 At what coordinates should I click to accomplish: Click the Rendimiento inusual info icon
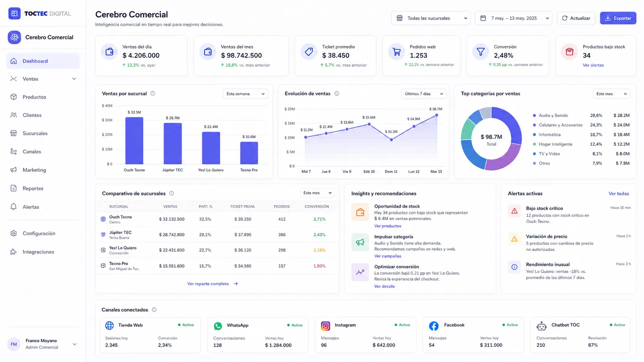(x=514, y=267)
